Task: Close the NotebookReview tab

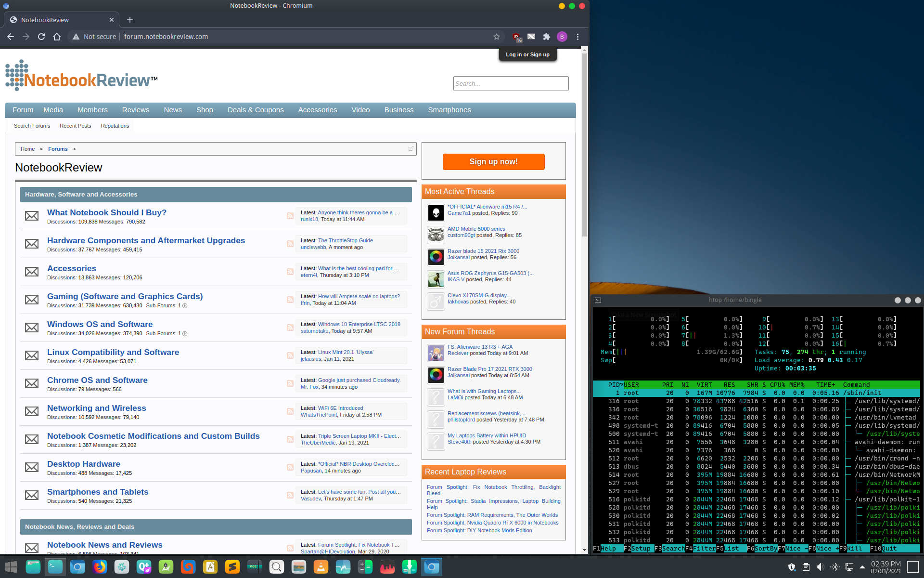Action: [x=112, y=20]
